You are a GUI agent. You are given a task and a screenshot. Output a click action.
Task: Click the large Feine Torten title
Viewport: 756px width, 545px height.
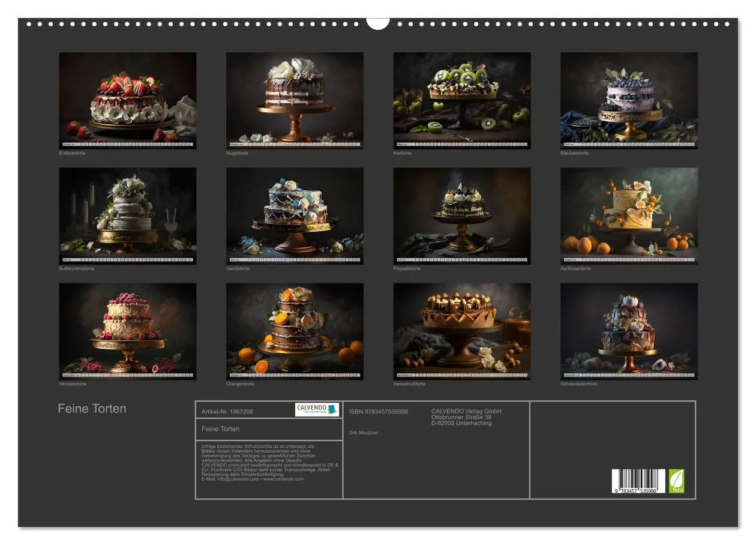click(x=92, y=409)
